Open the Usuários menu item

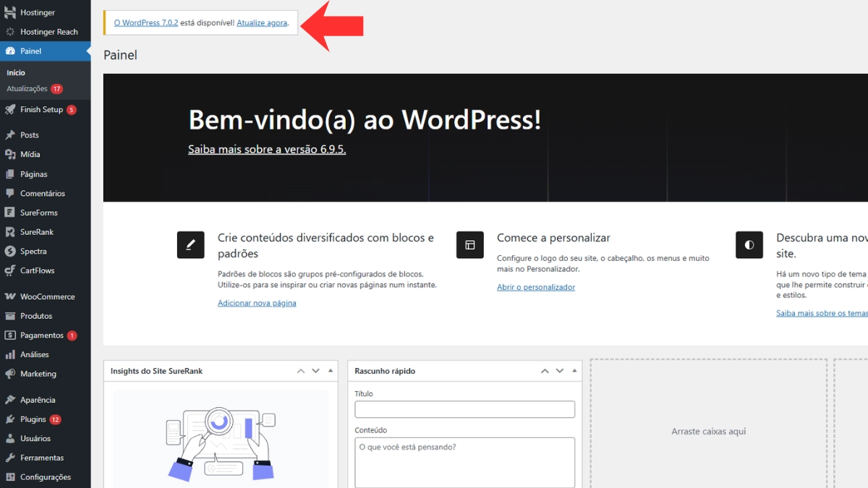click(x=46, y=439)
